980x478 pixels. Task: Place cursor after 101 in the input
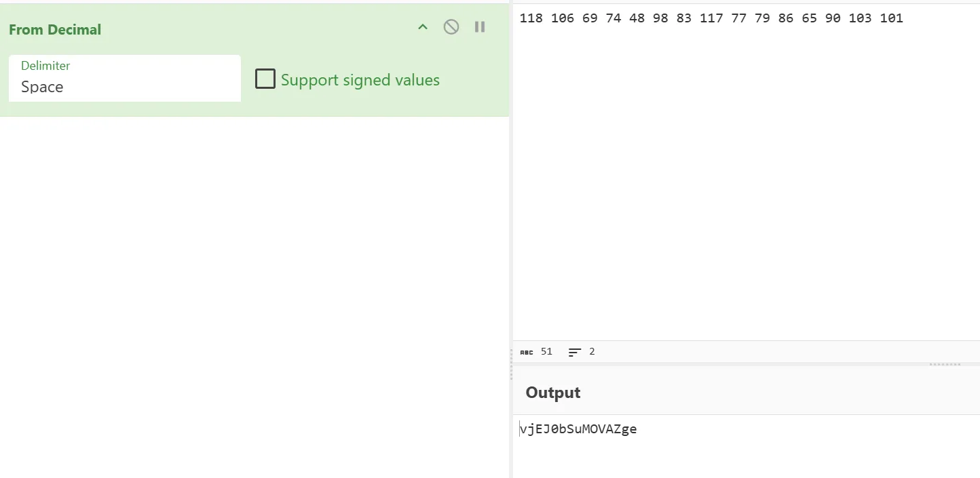click(x=904, y=18)
